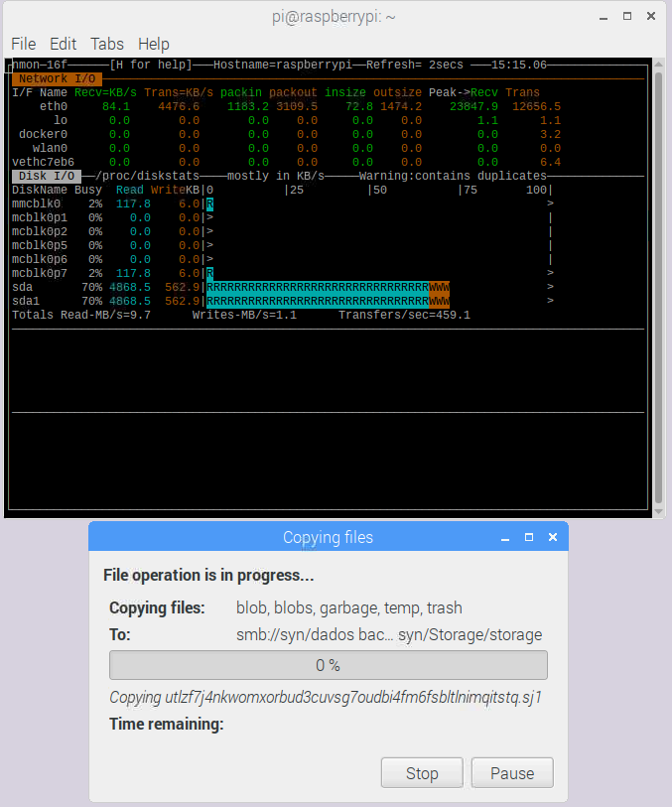
Task: Click the Network I/O section header
Action: tap(58, 78)
